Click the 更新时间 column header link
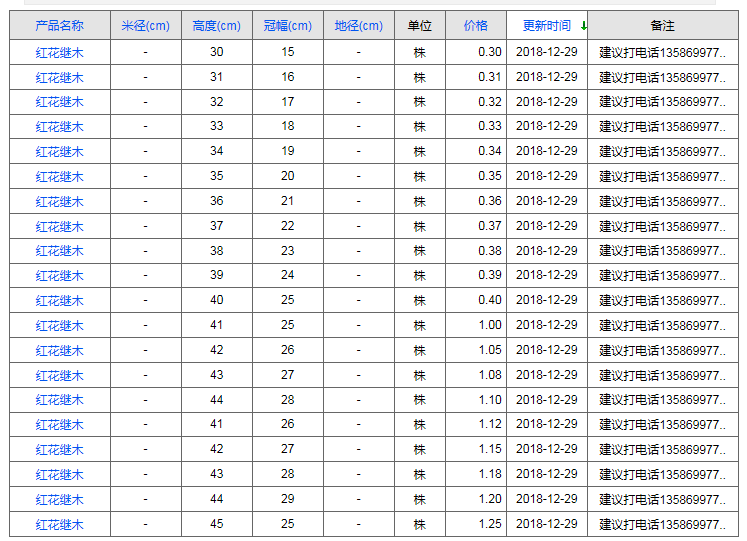The image size is (747, 541). click(546, 26)
